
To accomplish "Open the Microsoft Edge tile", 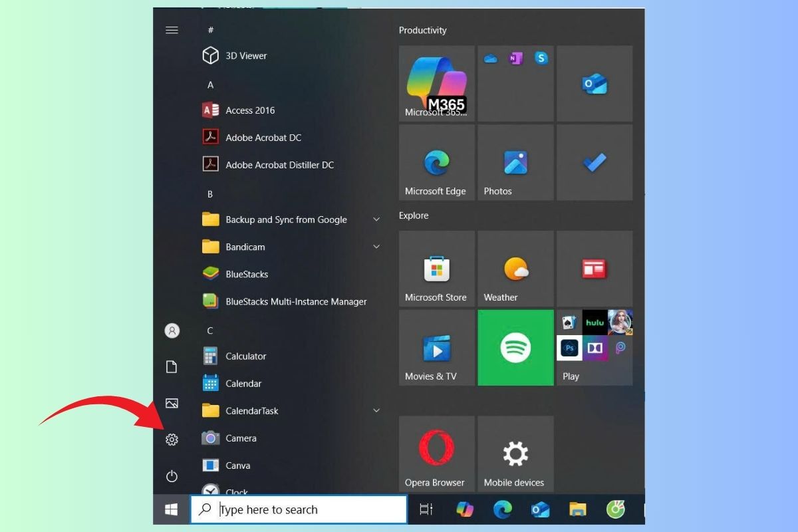I will 437,162.
